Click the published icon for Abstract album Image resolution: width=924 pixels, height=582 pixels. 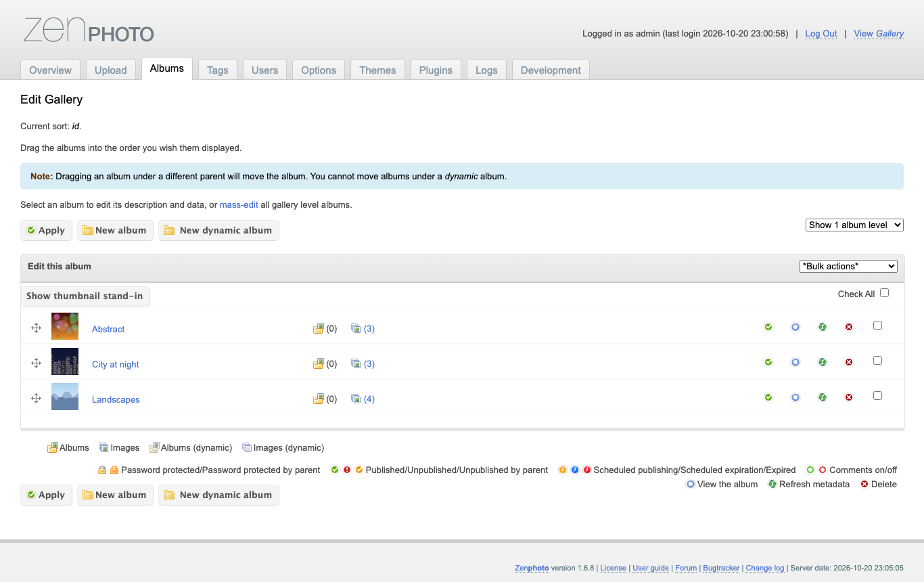pyautogui.click(x=768, y=327)
